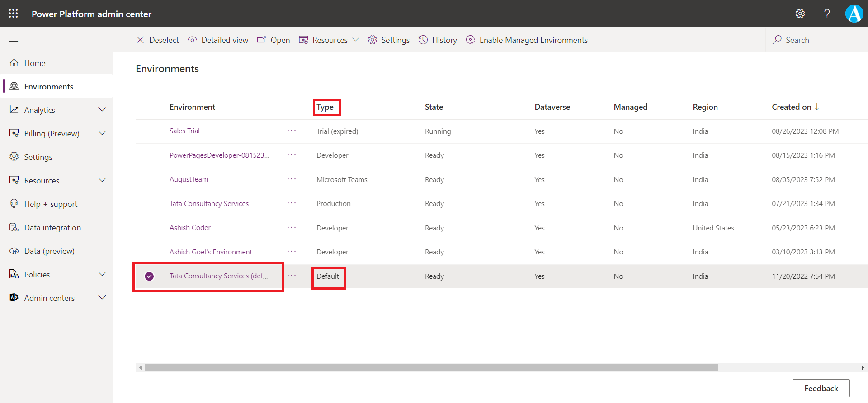Open Detailed view for the selected environment
Viewport: 868px width, 403px height.
(218, 40)
